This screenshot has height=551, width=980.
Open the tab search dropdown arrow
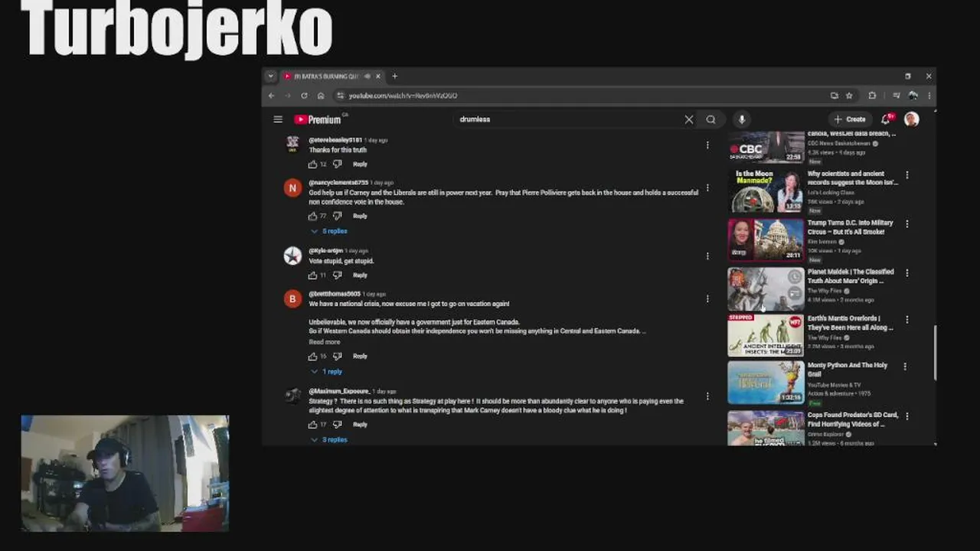(270, 77)
